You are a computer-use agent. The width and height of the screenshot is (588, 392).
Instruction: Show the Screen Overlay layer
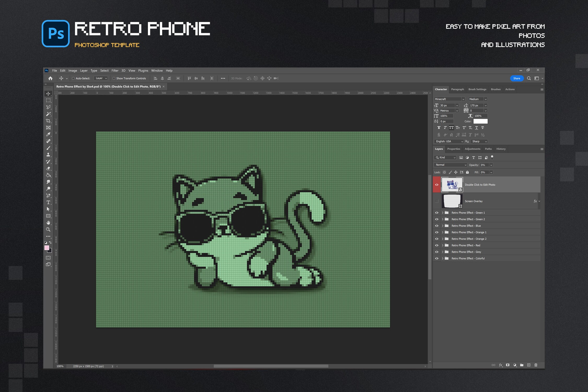click(437, 201)
